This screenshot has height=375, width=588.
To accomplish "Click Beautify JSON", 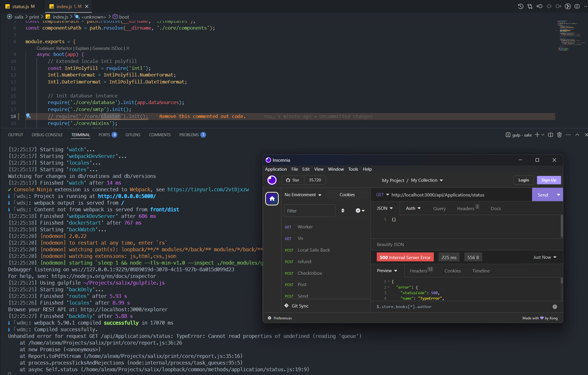I will tap(390, 245).
